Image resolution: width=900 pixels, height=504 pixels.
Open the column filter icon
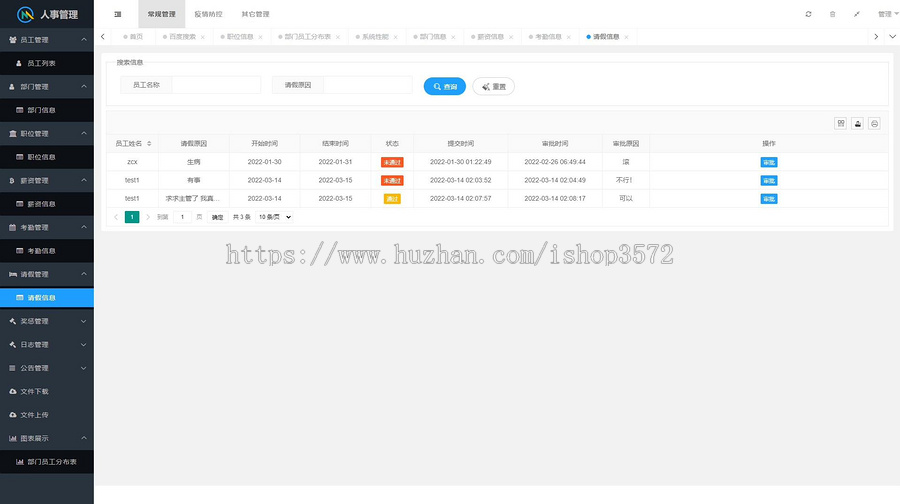pos(840,123)
